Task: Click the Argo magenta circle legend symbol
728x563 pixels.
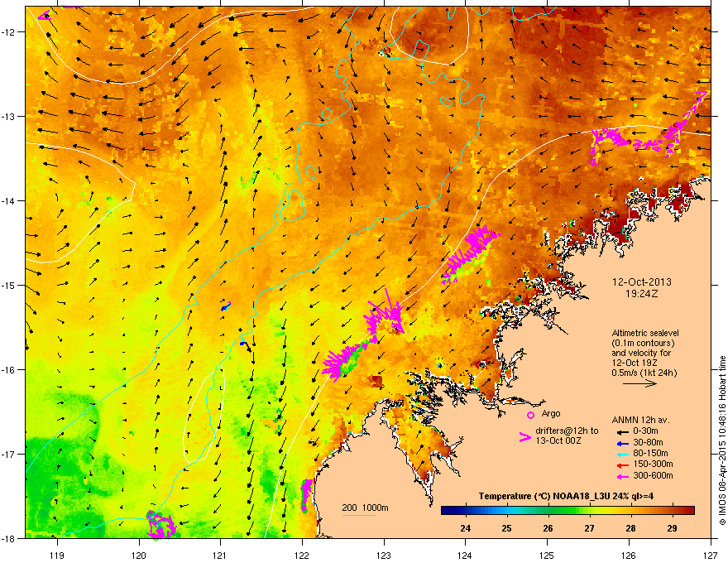Action: tap(530, 415)
